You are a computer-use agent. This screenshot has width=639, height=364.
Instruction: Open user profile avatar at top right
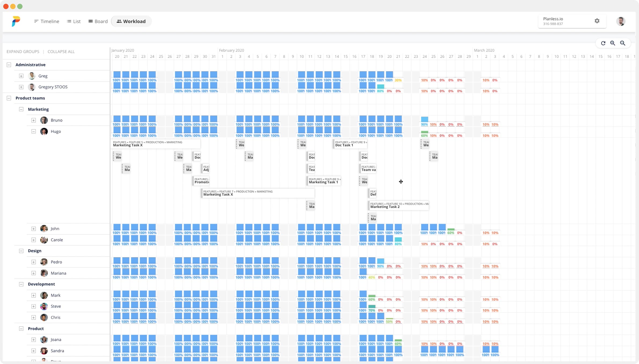pos(620,21)
